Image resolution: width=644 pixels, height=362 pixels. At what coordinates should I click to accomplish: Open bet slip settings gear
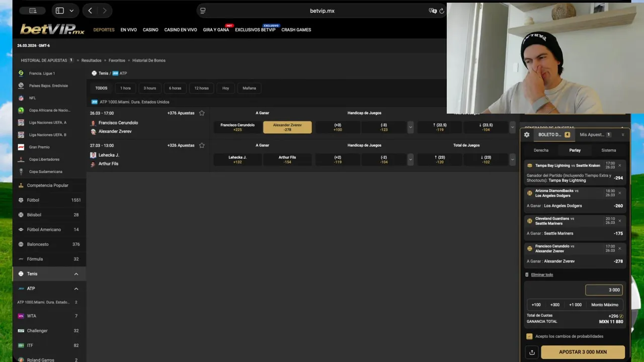pyautogui.click(x=527, y=135)
